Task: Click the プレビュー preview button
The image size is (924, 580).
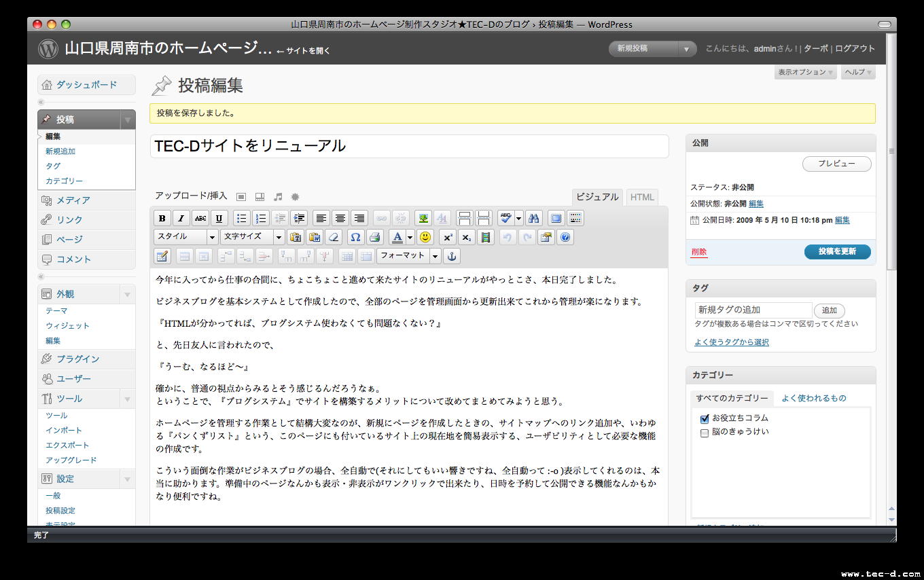Action: [837, 164]
